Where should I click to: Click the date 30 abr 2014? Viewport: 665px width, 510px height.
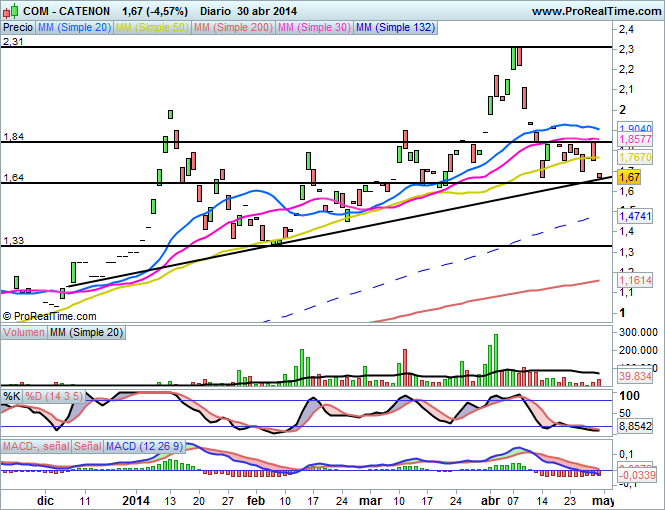267,11
